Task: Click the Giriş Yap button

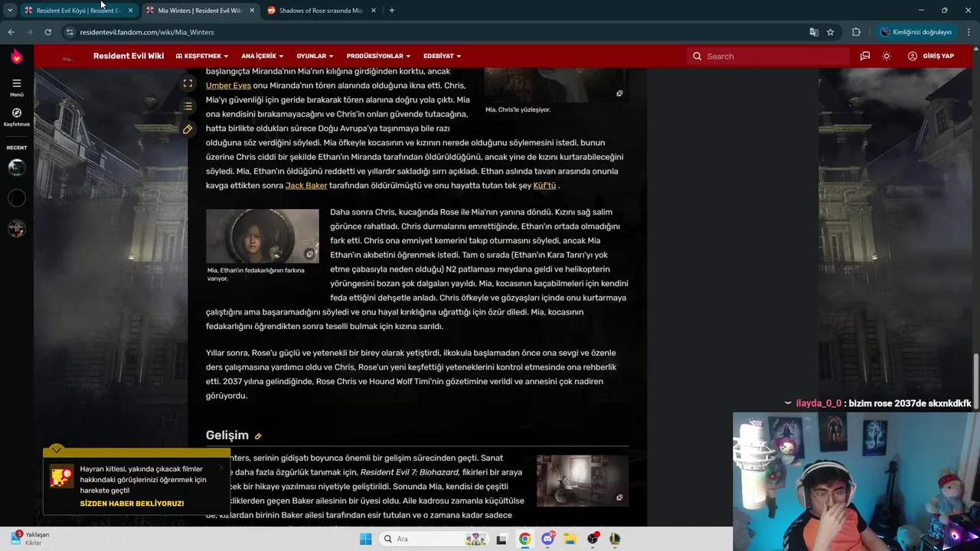Action: [x=931, y=56]
